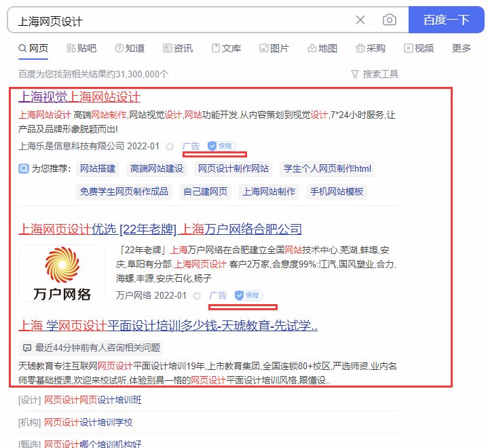488x448 pixels.
Task: Open the 上海视觉上海网站设计 result link
Action: pyautogui.click(x=79, y=97)
